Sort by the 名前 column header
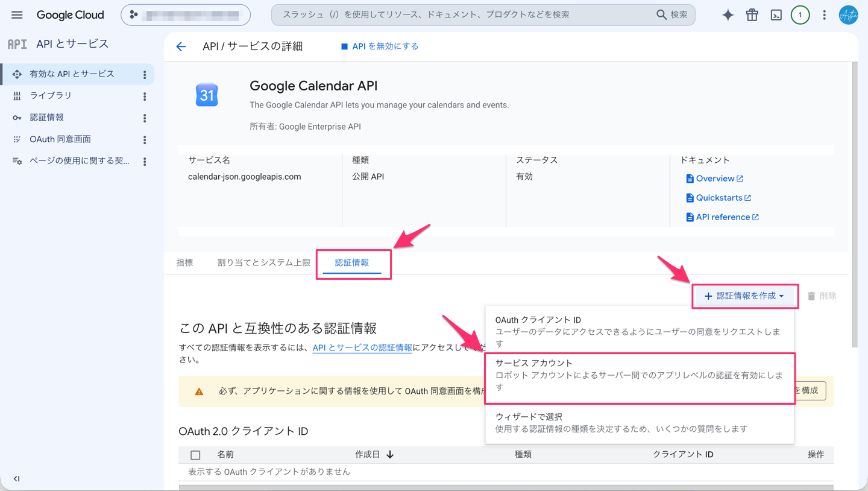Screen dimensions: 868x491 point(225,455)
